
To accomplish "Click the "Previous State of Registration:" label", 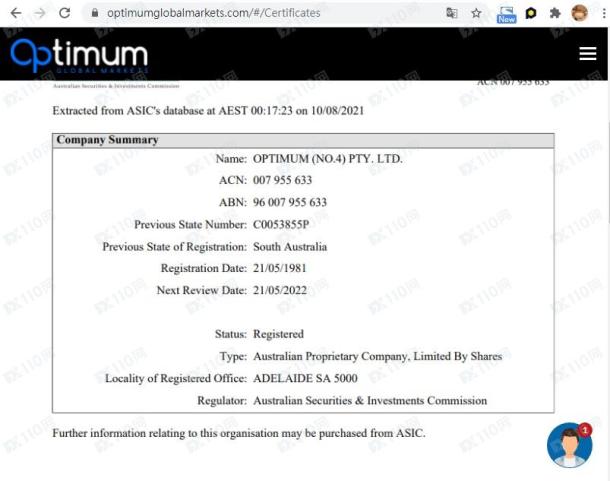I will click(175, 247).
